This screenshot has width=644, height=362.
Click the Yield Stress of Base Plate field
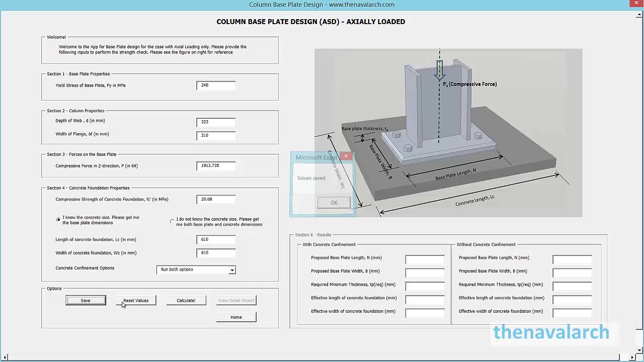[216, 85]
